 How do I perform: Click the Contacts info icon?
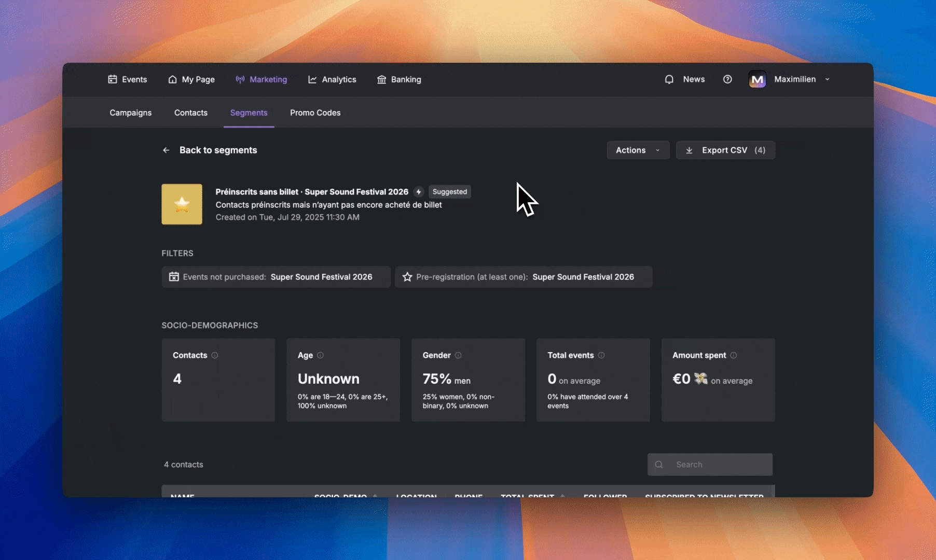tap(214, 355)
